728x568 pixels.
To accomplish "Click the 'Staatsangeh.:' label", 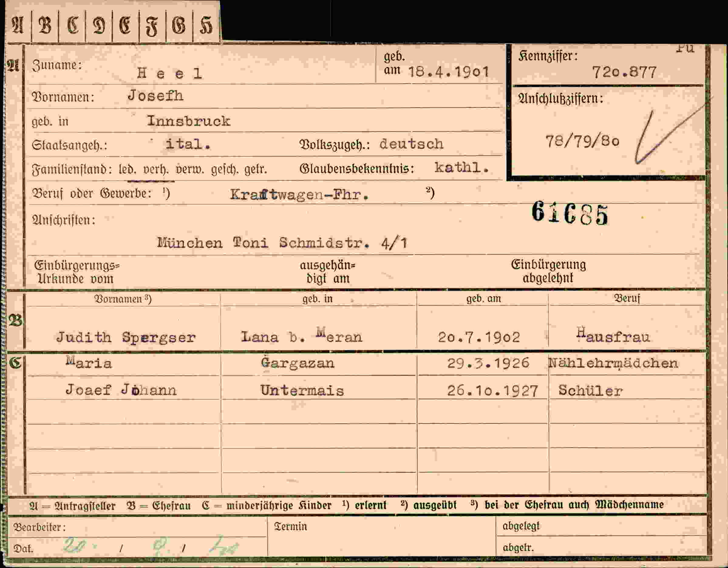I will 69,145.
